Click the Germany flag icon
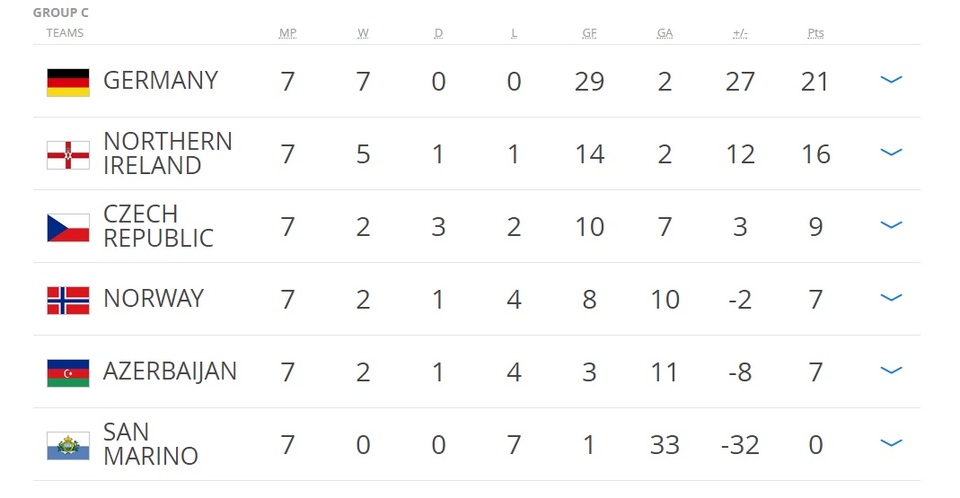960x498 pixels. click(68, 82)
